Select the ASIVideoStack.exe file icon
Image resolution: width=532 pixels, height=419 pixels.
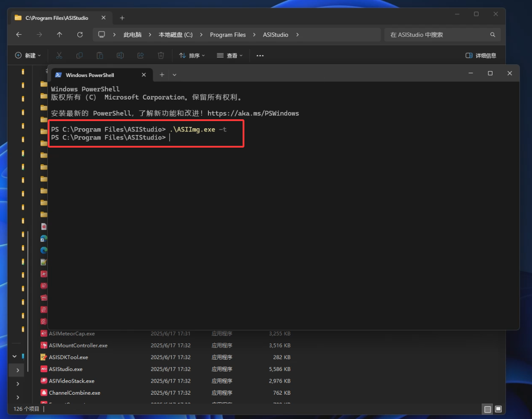click(x=44, y=381)
